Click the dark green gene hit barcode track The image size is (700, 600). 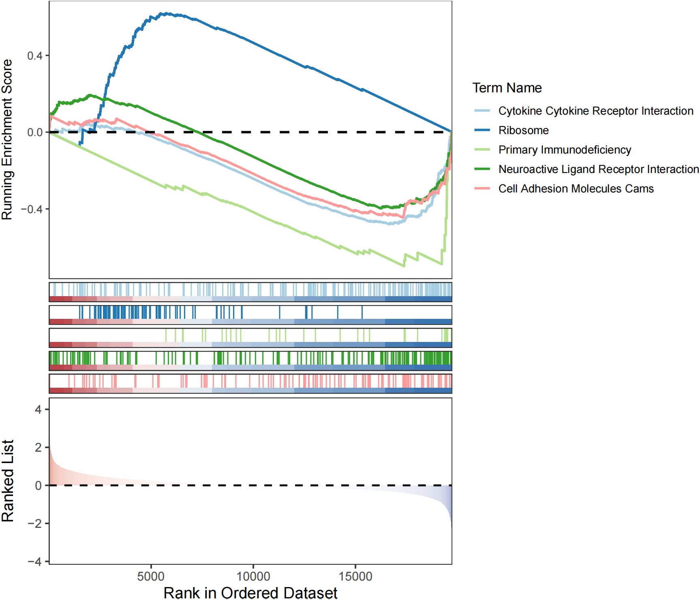(x=250, y=359)
